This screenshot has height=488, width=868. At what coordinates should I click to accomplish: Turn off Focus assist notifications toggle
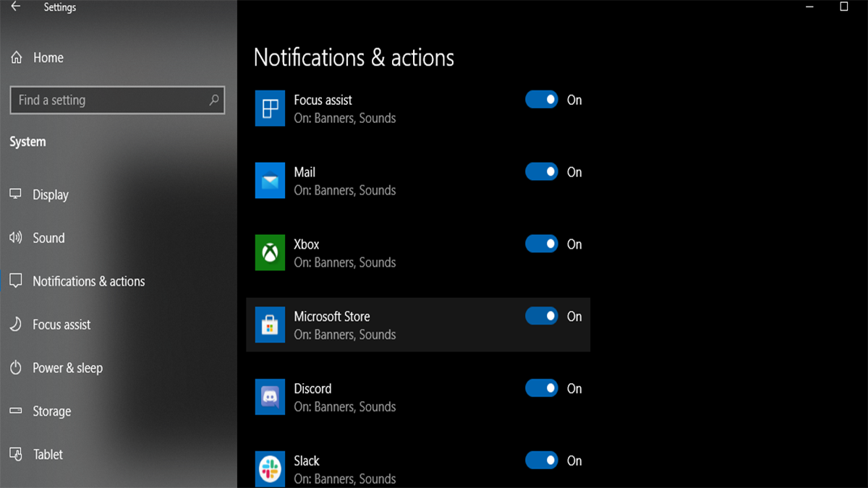[x=541, y=100]
